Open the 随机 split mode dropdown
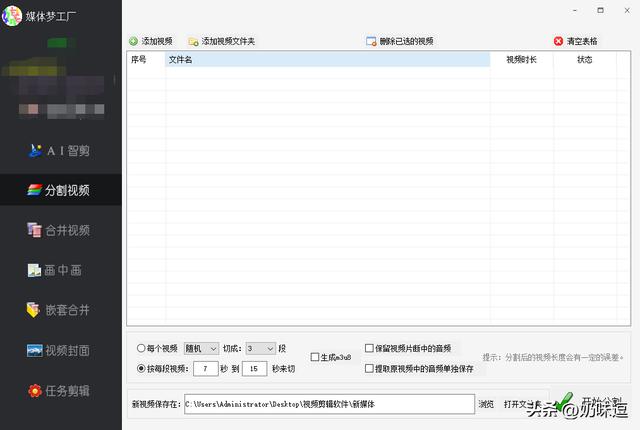The image size is (640, 430). (201, 348)
